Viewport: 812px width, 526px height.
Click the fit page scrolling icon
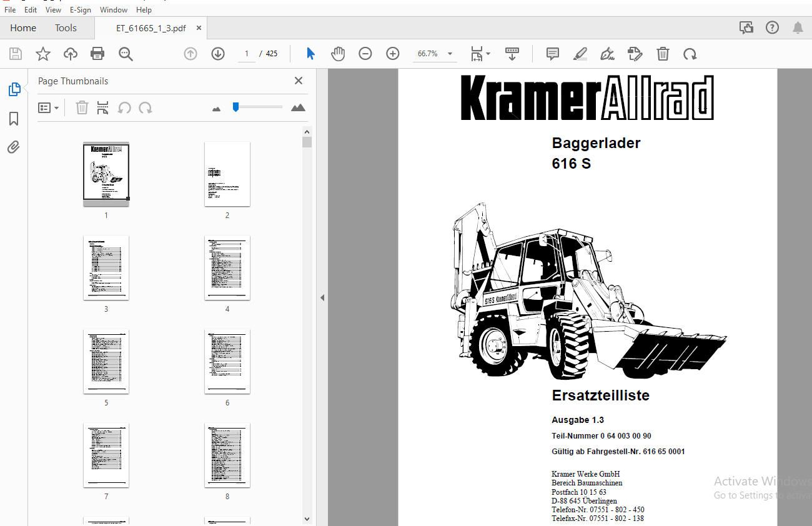click(x=477, y=54)
